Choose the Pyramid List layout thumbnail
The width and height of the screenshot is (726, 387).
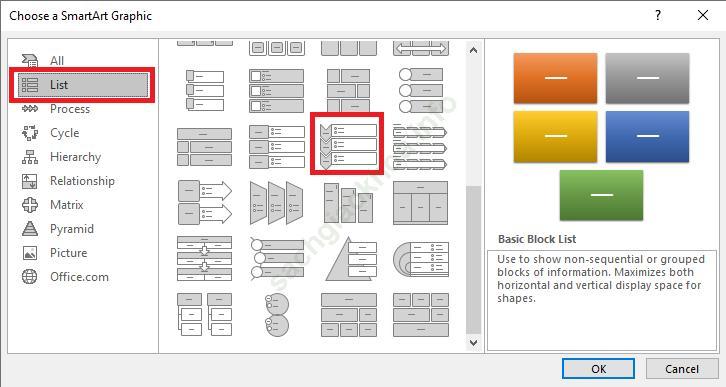tap(349, 258)
